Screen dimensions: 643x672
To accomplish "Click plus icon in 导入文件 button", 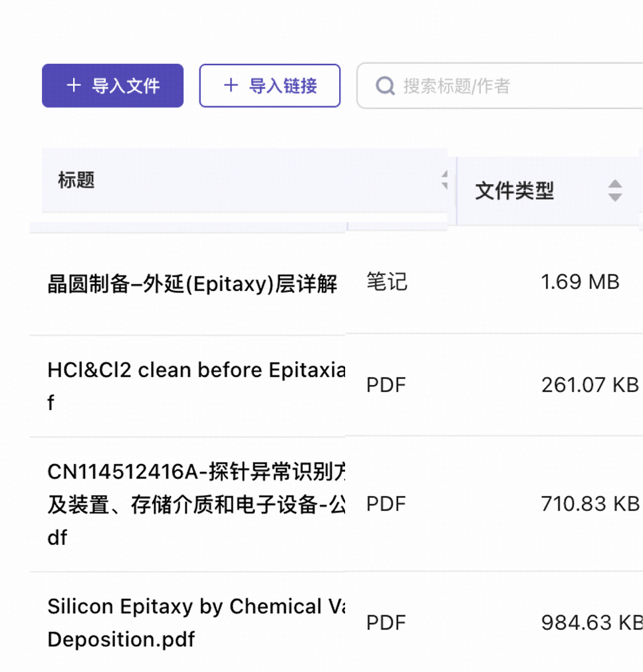I will 74,85.
